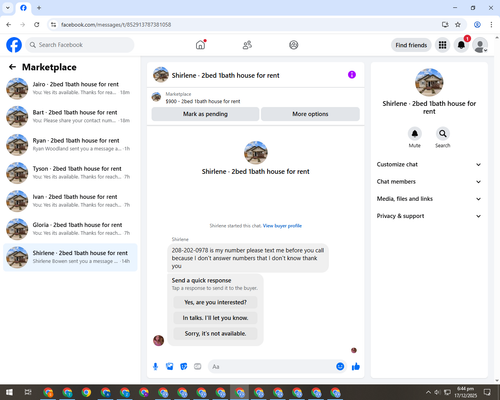The image size is (500, 400).
Task: Choose a sticker icon
Action: click(x=184, y=367)
